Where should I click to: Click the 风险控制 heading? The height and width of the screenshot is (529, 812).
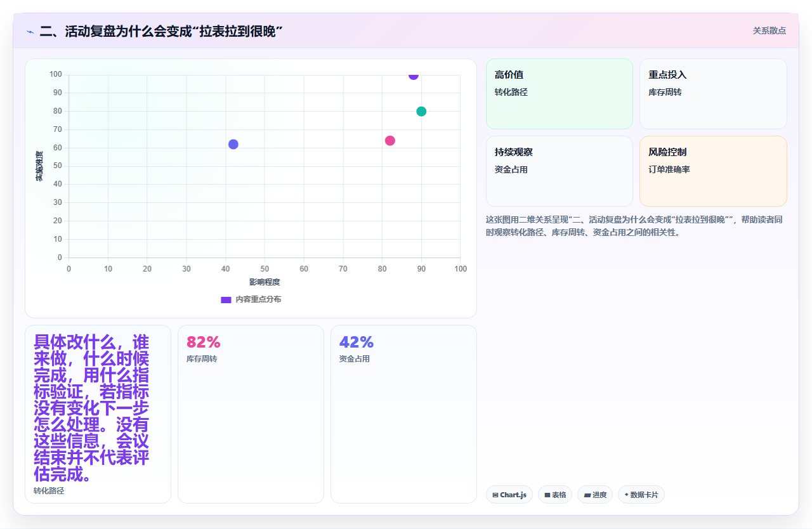click(667, 152)
